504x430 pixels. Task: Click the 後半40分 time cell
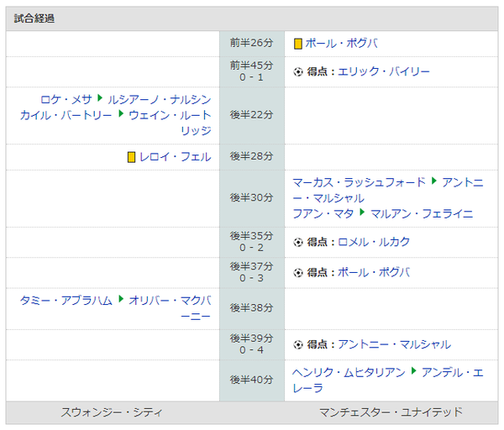[x=252, y=380]
